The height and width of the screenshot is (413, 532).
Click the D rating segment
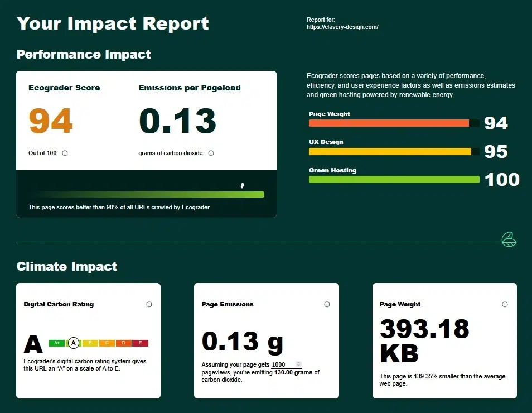(123, 343)
